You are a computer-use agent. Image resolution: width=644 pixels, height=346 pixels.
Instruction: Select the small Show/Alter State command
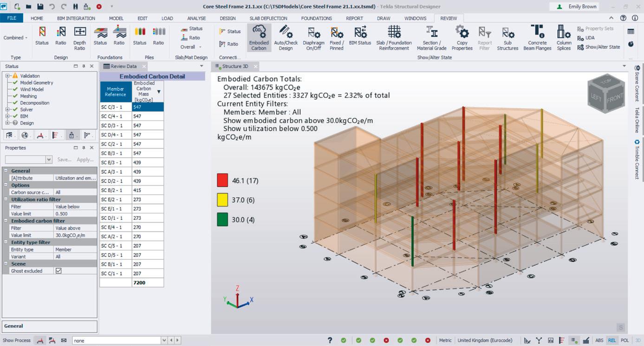599,47
